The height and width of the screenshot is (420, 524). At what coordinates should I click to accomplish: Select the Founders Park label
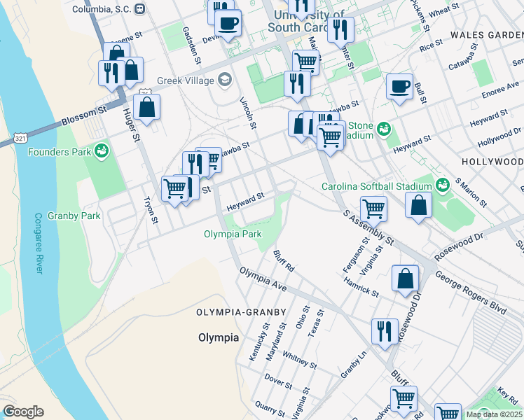coord(60,152)
